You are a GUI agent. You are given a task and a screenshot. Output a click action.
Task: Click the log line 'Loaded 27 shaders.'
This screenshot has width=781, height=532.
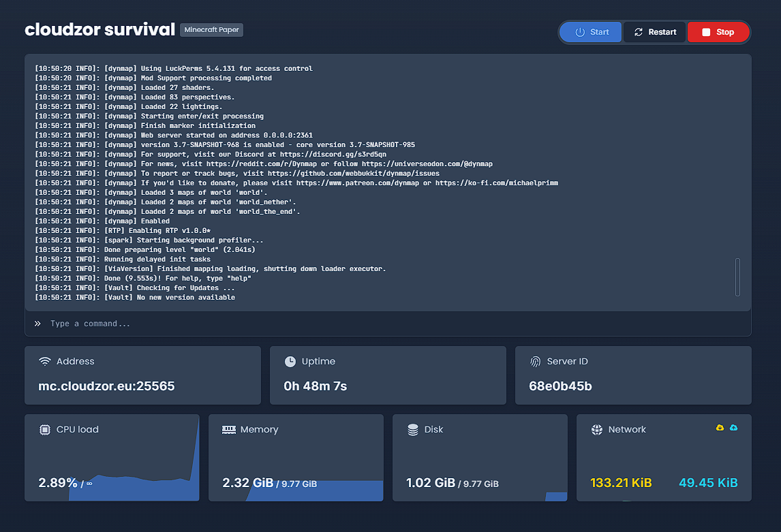[x=125, y=88]
